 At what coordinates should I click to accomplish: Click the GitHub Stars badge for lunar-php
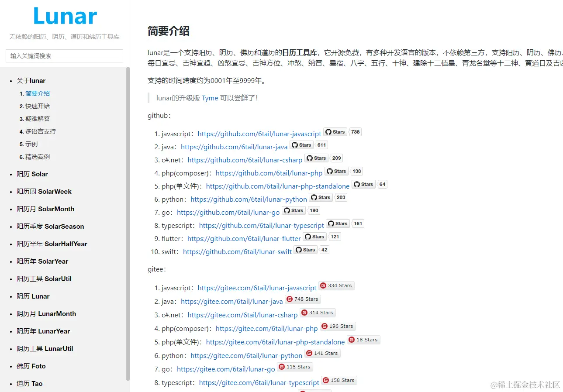click(x=337, y=171)
